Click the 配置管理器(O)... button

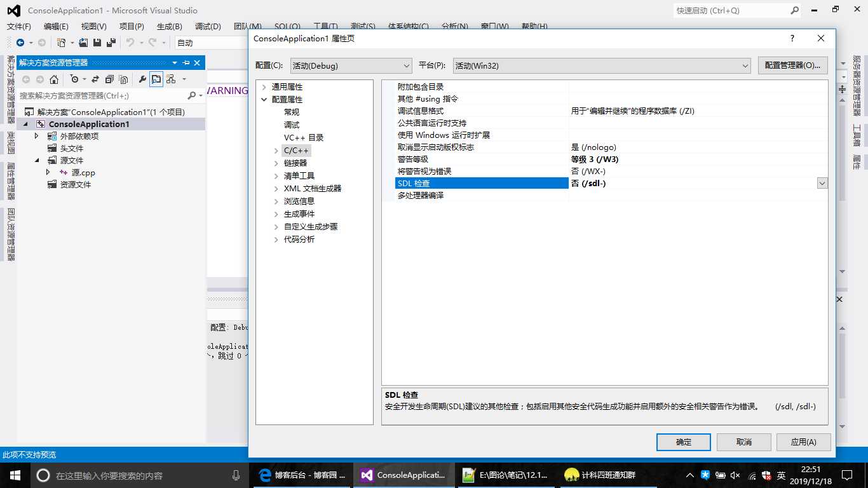click(793, 65)
